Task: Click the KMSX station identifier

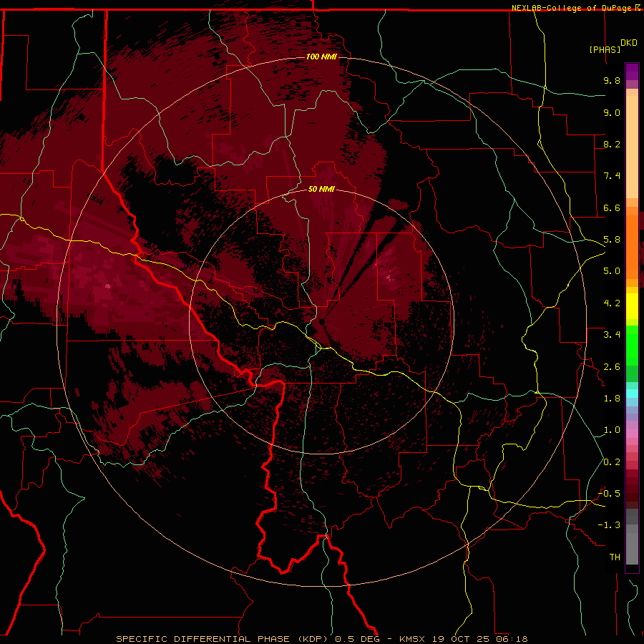Action: (x=412, y=639)
